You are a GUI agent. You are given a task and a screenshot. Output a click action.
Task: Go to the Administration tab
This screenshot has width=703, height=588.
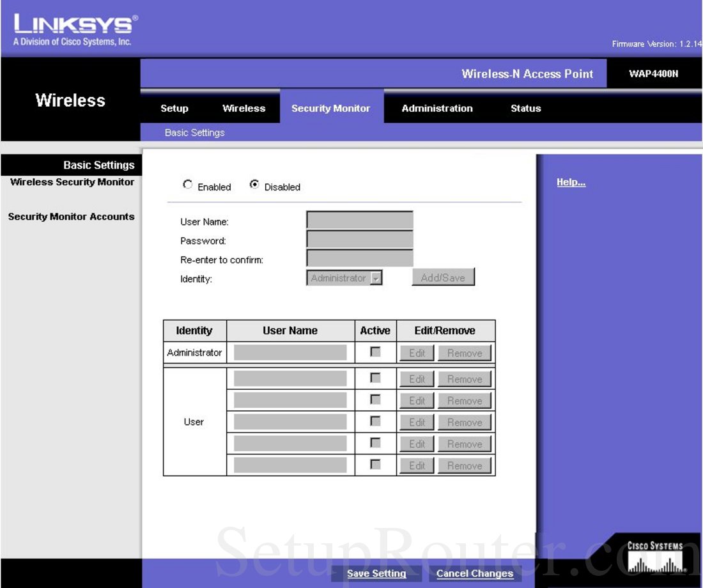point(437,108)
